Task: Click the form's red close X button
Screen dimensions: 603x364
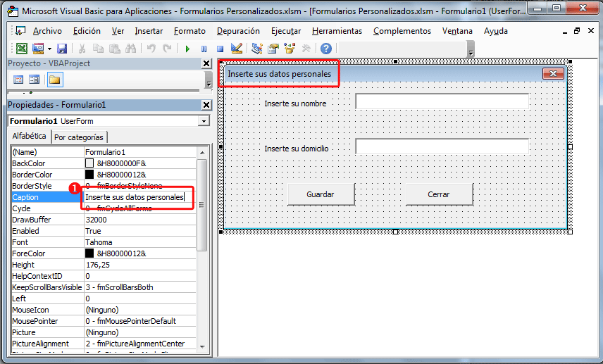Action: (x=553, y=73)
